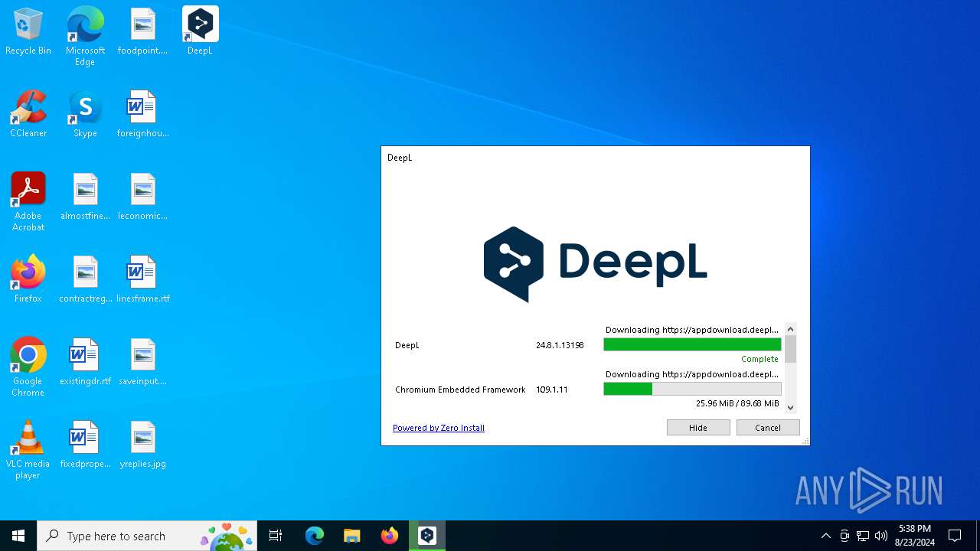Click the download list scroll-up arrow

791,329
